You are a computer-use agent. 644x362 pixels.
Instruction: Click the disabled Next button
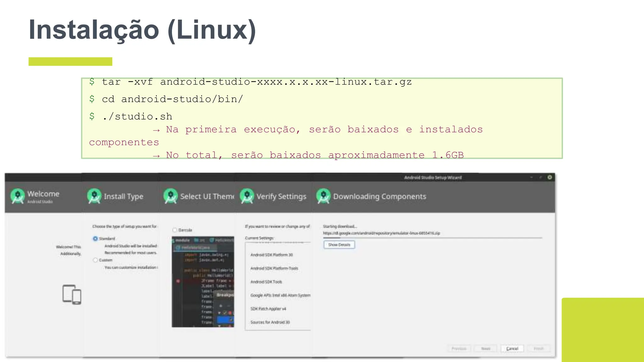pyautogui.click(x=486, y=348)
